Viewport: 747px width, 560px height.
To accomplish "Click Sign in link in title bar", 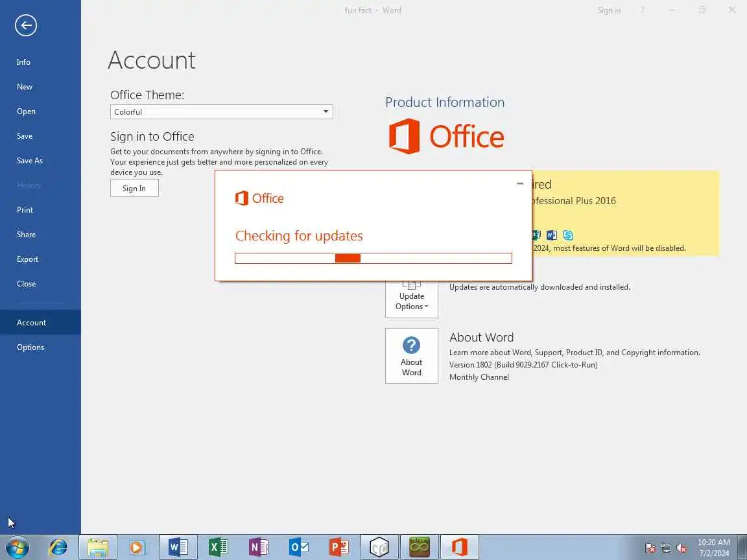I will 609,10.
